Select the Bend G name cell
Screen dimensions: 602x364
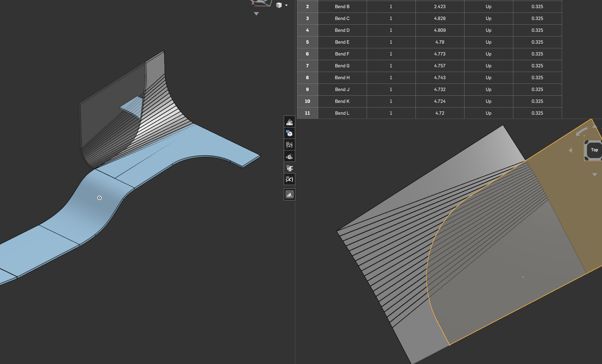(342, 66)
